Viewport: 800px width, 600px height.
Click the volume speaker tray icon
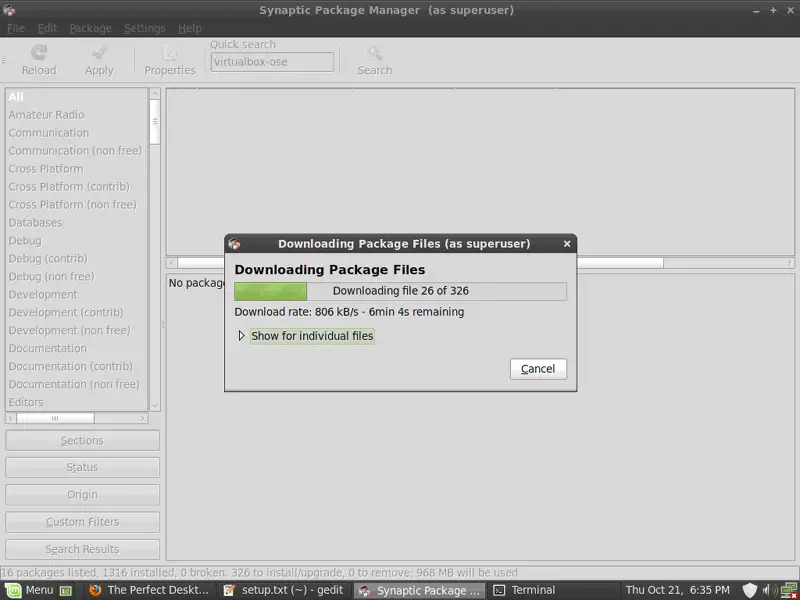pos(769,590)
